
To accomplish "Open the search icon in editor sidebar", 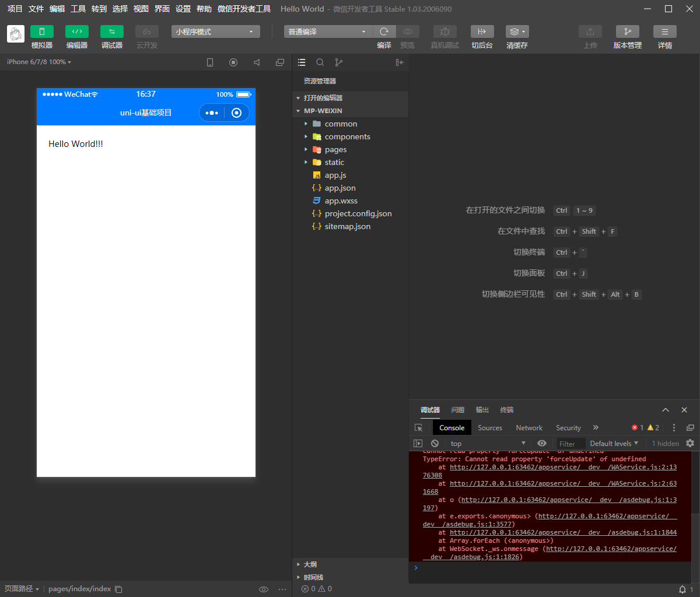I will 320,62.
